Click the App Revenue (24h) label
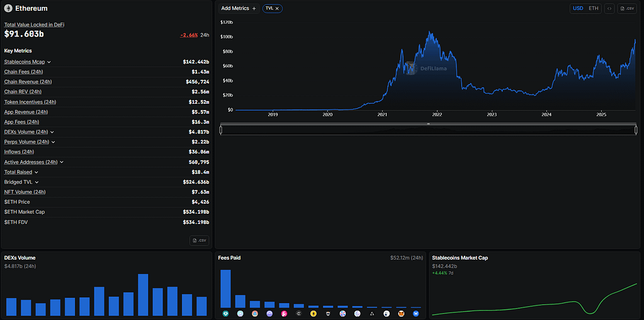The width and height of the screenshot is (644, 320). 27,112
